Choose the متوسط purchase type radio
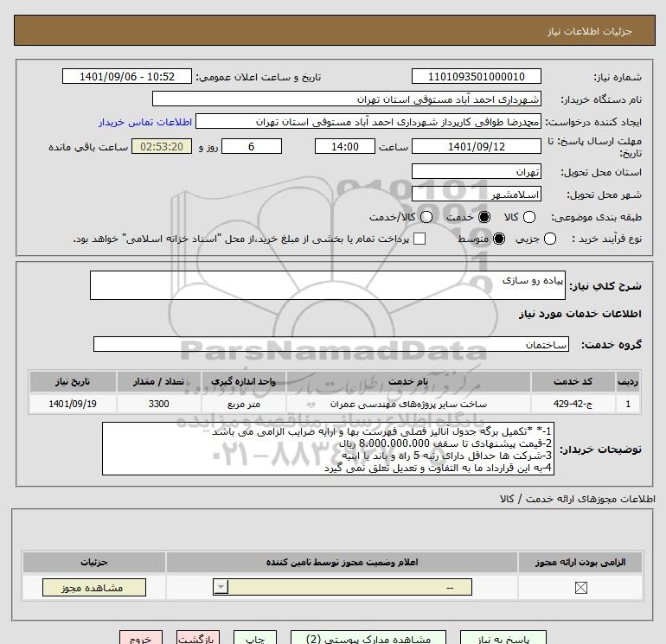This screenshot has height=644, width=666. tap(499, 239)
